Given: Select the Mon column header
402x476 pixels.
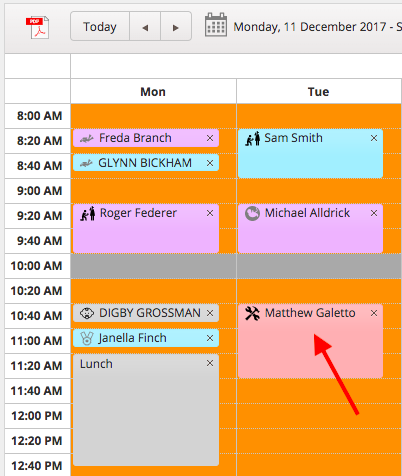Looking at the screenshot, I should [153, 92].
